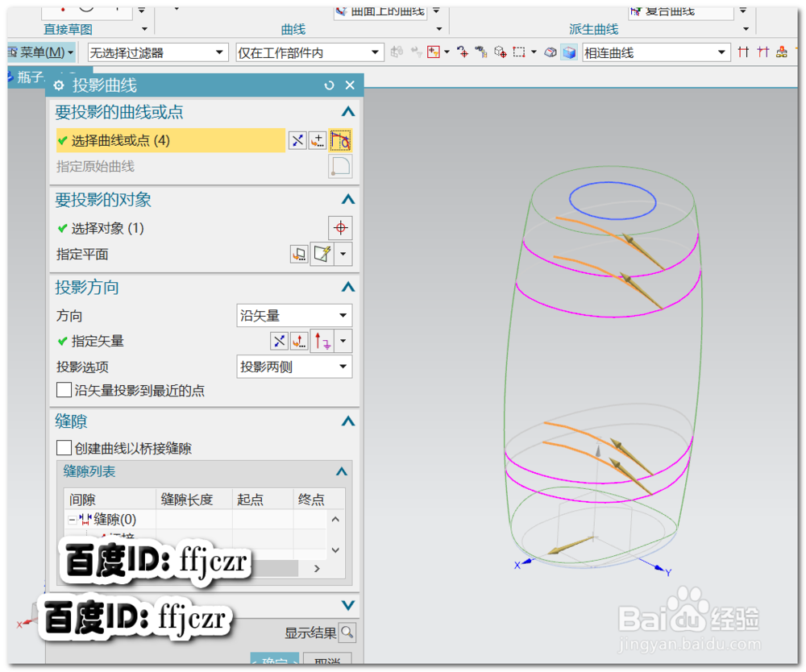Open the 方向 沿矢量 dropdown

pos(294,315)
